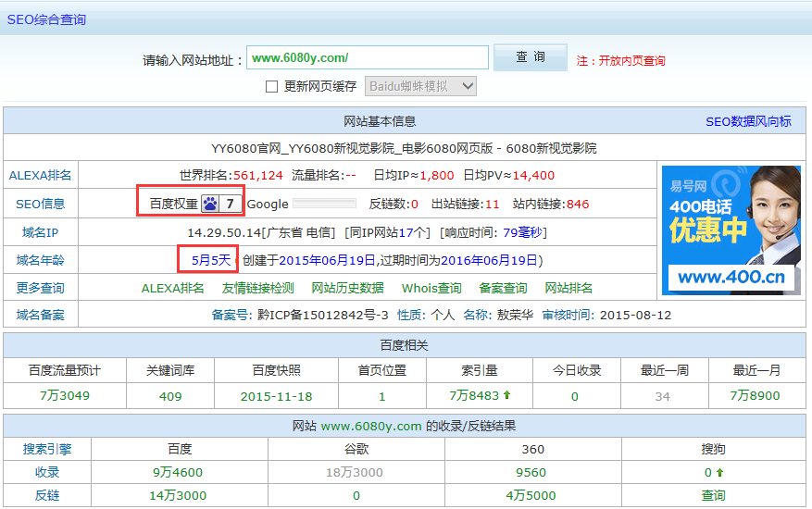Click the 400电话 advertisement banner
This screenshot has height=509, width=812.
click(731, 230)
